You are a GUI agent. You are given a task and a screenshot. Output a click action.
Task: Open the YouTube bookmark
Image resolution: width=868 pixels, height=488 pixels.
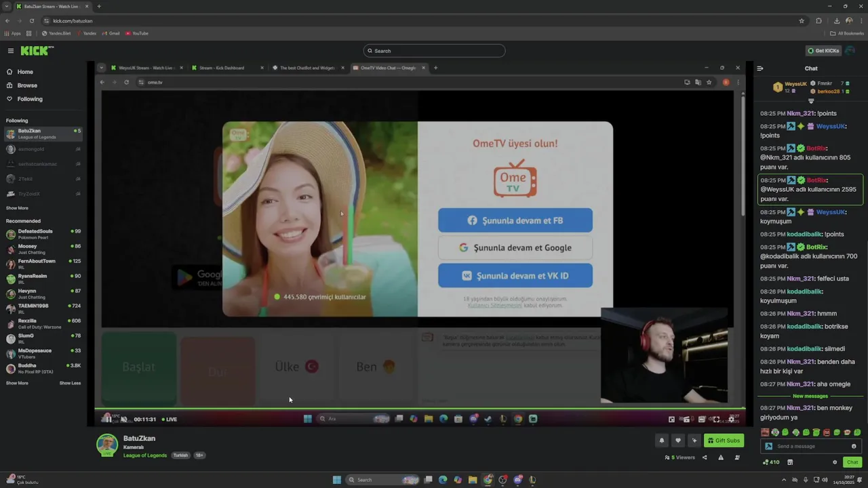coord(137,33)
